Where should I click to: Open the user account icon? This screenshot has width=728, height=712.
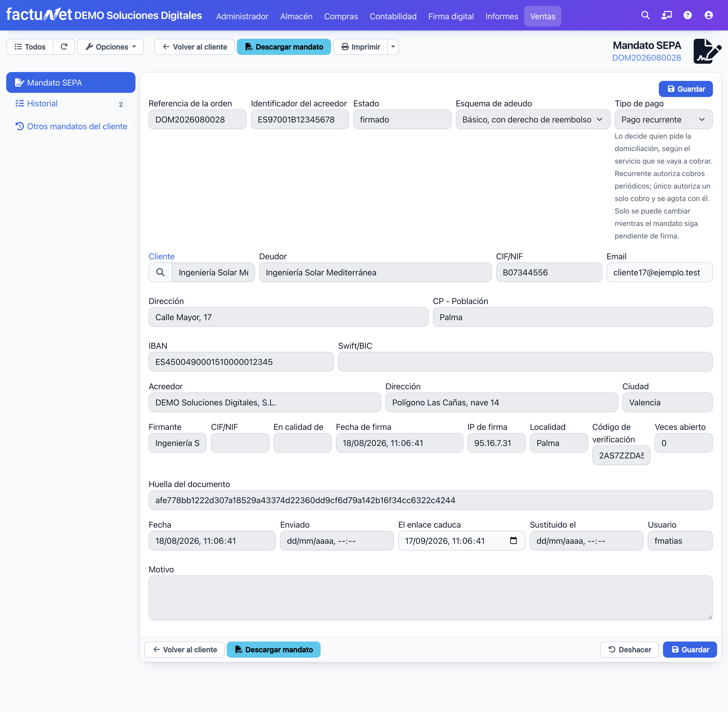[x=708, y=15]
